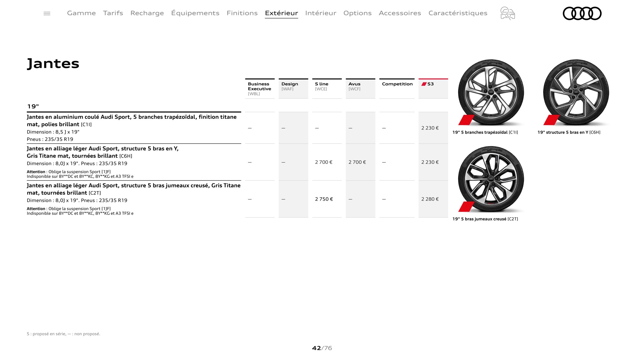Go to the Accessoires section

400,13
